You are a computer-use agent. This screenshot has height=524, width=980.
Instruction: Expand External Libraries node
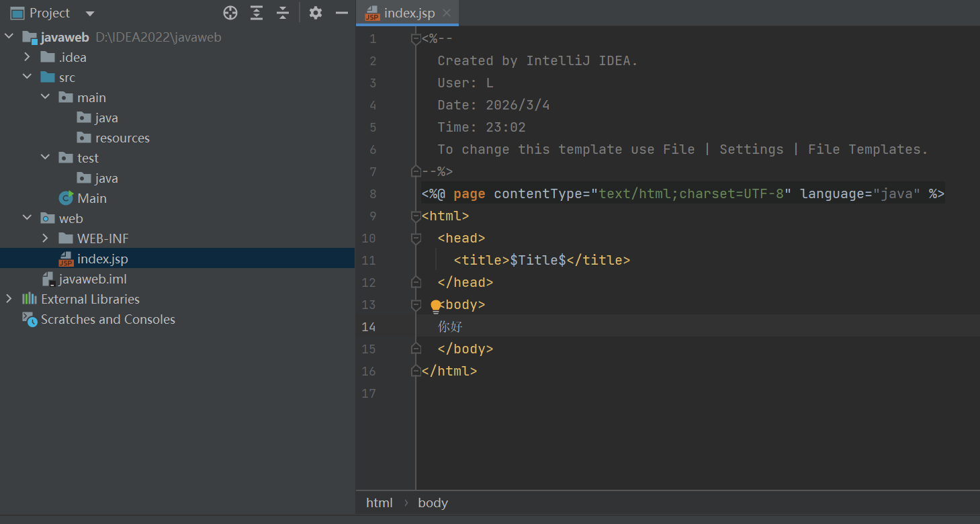coord(9,299)
